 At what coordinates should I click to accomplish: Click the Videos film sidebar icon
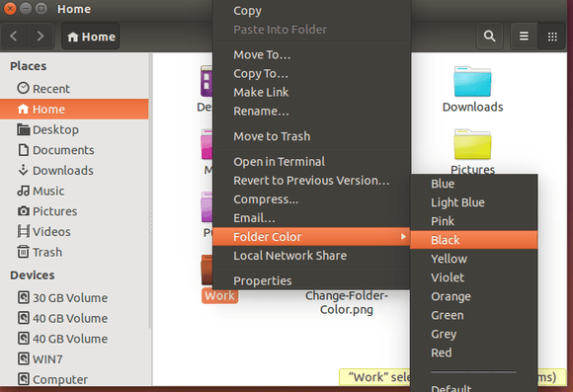coord(24,231)
